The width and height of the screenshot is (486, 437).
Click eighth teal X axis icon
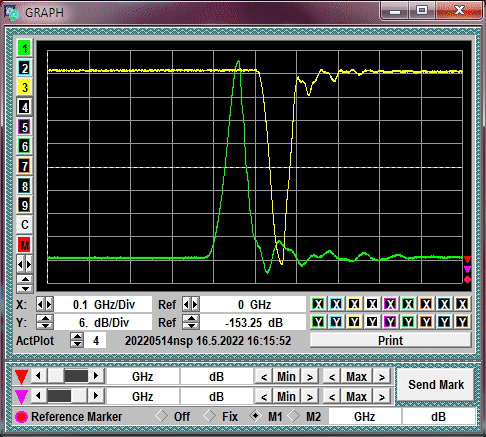pos(444,304)
